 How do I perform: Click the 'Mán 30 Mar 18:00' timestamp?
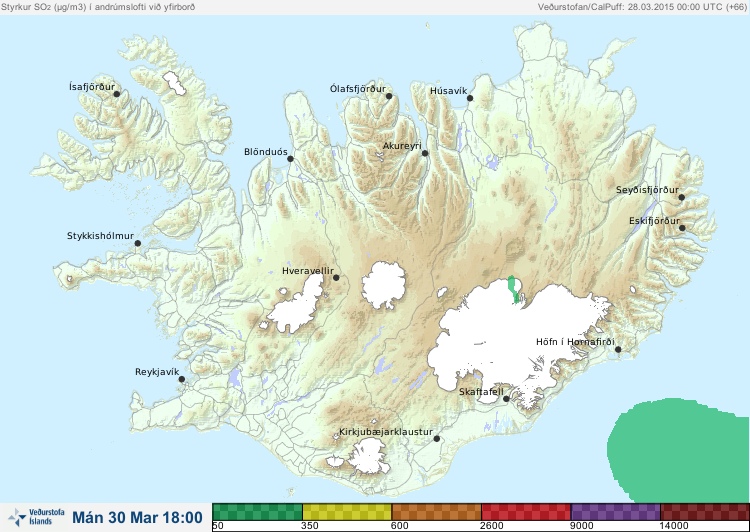137,517
